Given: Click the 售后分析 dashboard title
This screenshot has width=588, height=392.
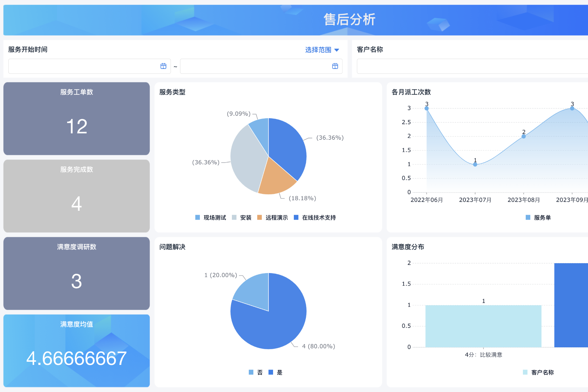Looking at the screenshot, I should pyautogui.click(x=349, y=20).
